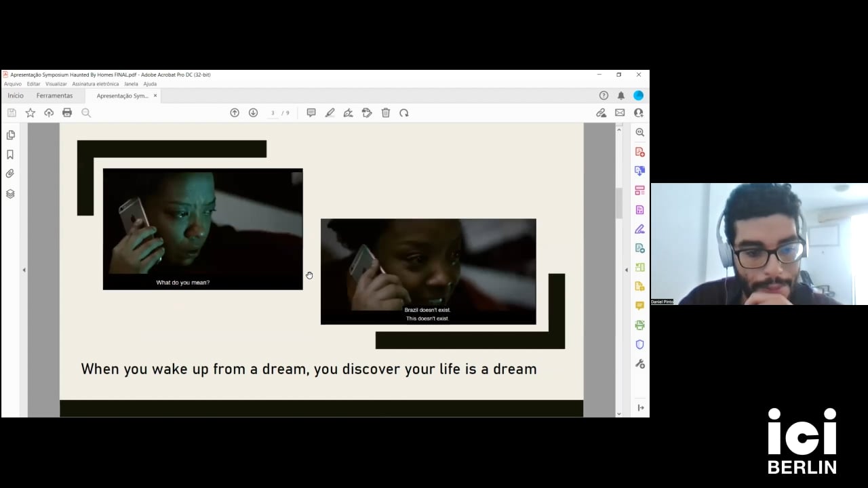Print the document with printer icon

67,113
